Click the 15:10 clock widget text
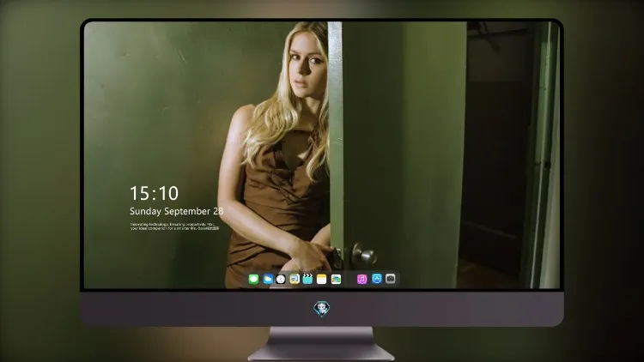The image size is (644, 362). pyautogui.click(x=155, y=193)
